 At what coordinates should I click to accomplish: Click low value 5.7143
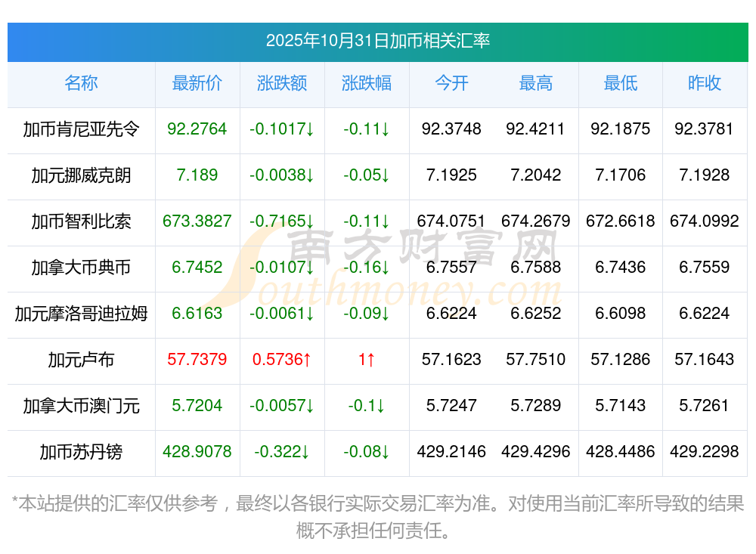(x=621, y=405)
